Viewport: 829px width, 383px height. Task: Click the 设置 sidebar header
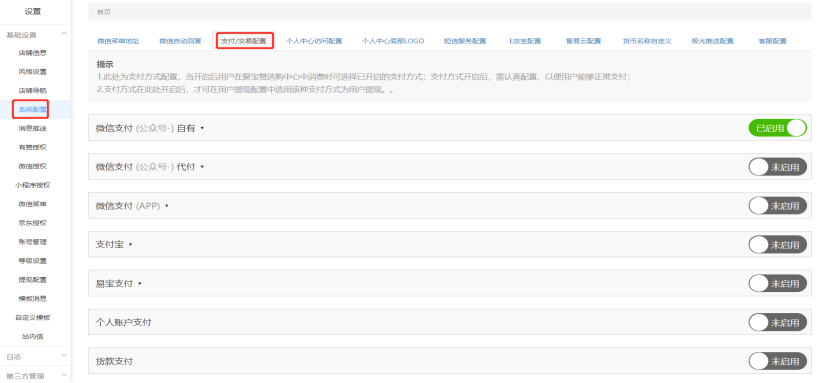coord(33,11)
